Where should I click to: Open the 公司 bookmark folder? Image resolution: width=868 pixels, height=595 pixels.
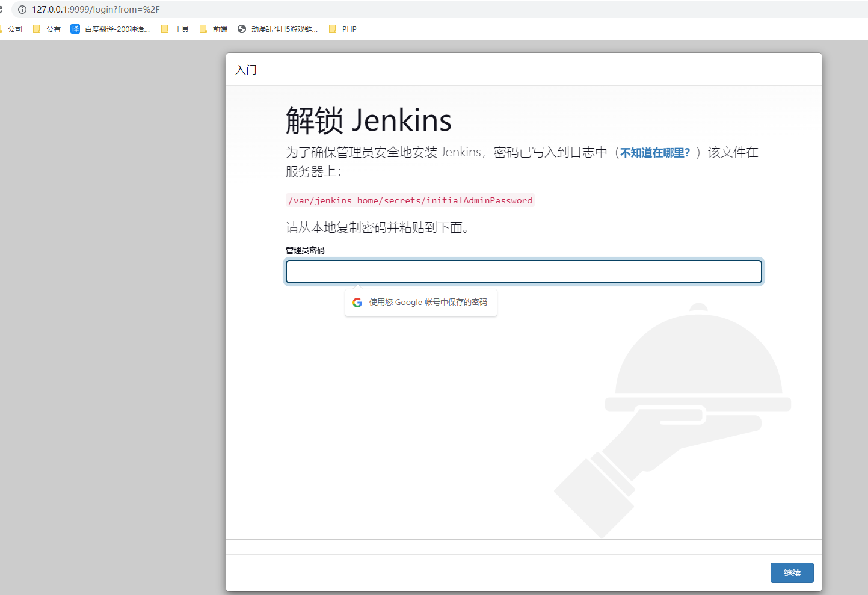click(11, 29)
